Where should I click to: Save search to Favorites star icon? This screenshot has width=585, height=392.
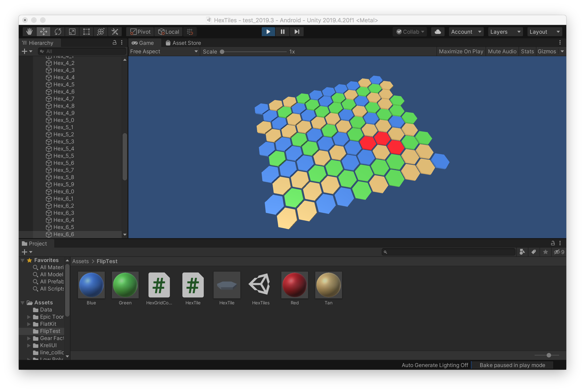click(x=545, y=252)
